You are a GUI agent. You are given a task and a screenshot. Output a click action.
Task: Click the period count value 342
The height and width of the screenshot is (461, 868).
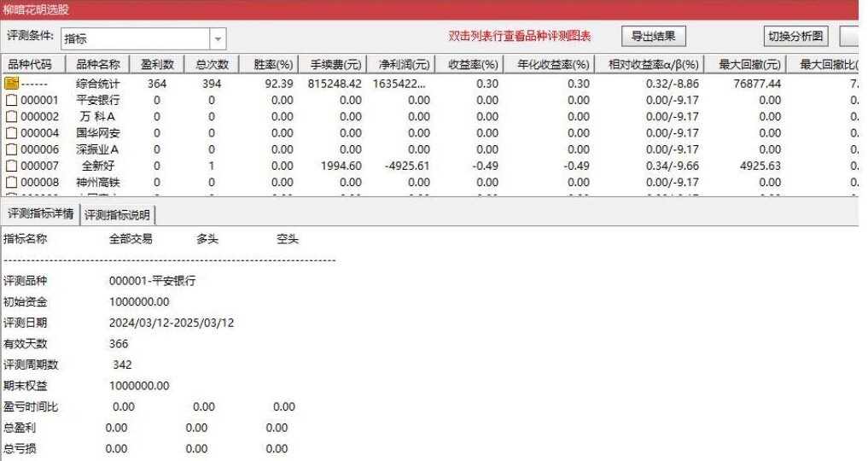[122, 365]
